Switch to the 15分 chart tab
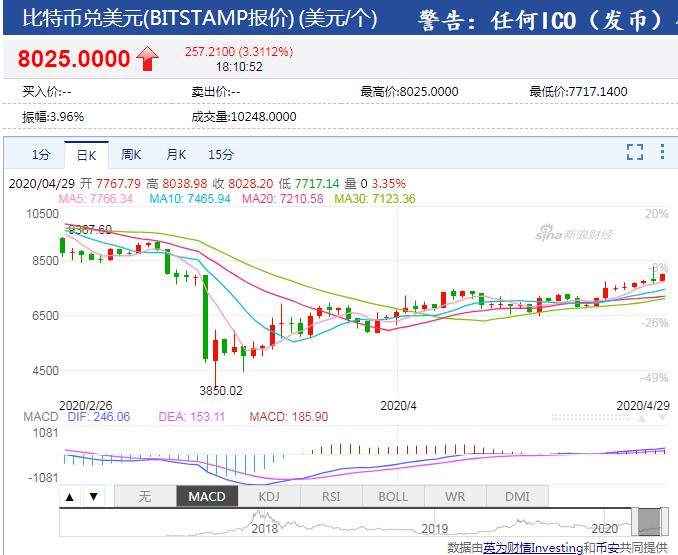The image size is (678, 555). [221, 154]
